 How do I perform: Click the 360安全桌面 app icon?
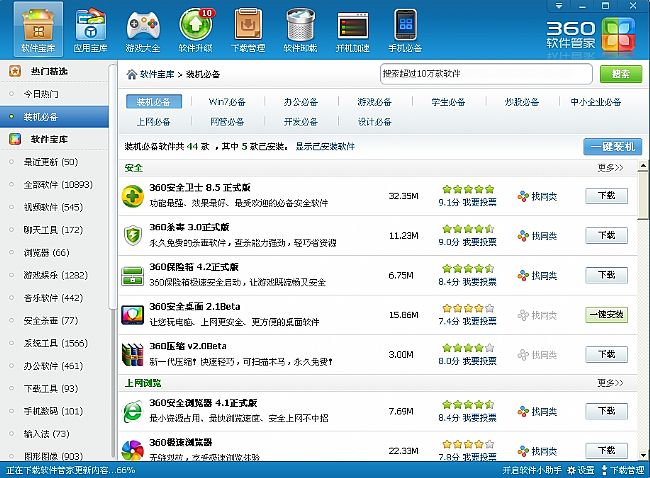(x=132, y=315)
